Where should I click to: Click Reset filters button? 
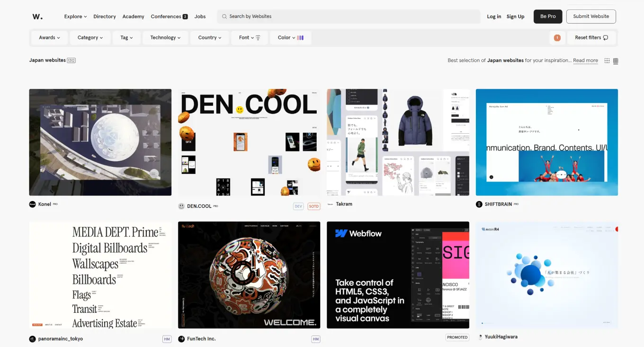(591, 37)
